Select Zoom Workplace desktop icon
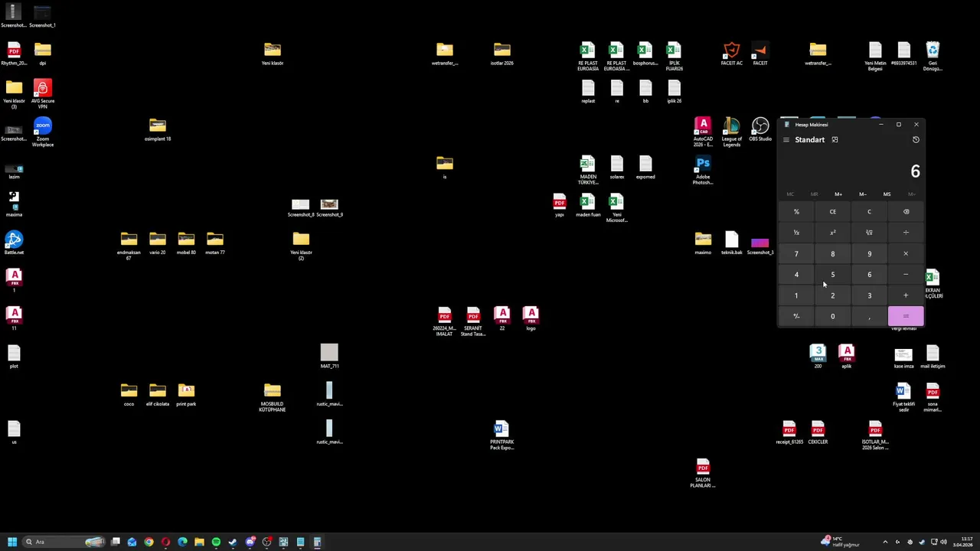 point(43,132)
